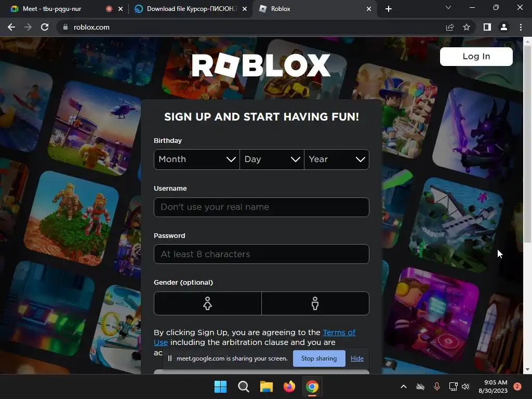Open the Terms of Use link
Screen dimensions: 532x399
[339, 332]
